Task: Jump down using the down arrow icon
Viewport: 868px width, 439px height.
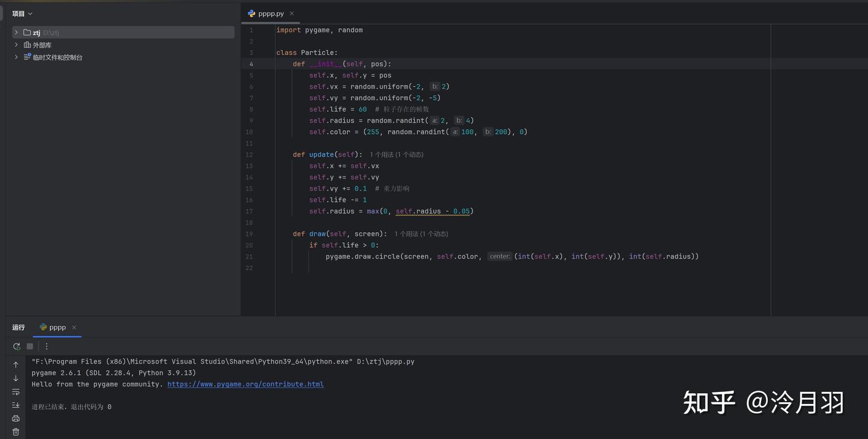Action: pos(16,378)
